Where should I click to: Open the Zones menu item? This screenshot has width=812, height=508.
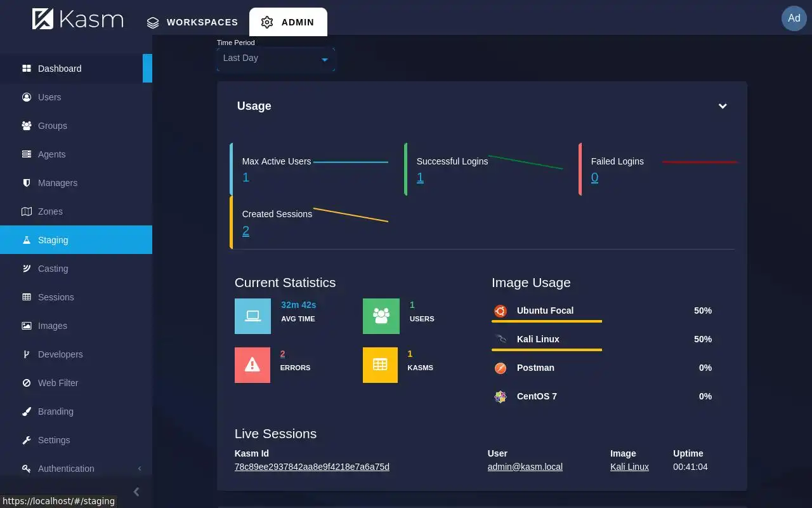click(x=76, y=211)
